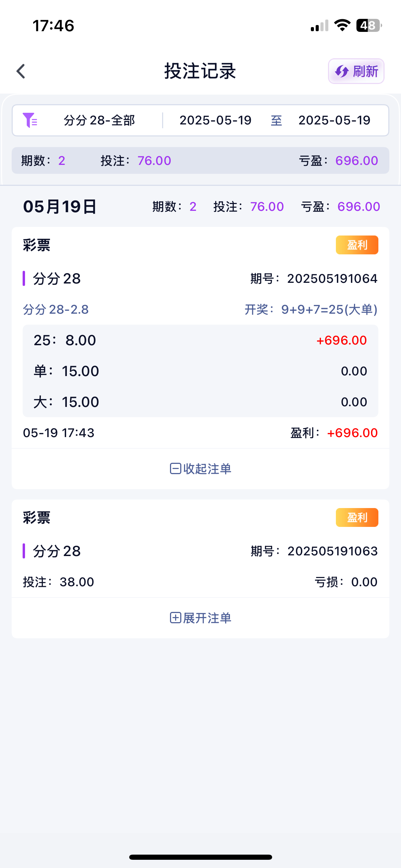This screenshot has width=401, height=868.
Task: Select the end date after 至
Action: click(x=334, y=120)
